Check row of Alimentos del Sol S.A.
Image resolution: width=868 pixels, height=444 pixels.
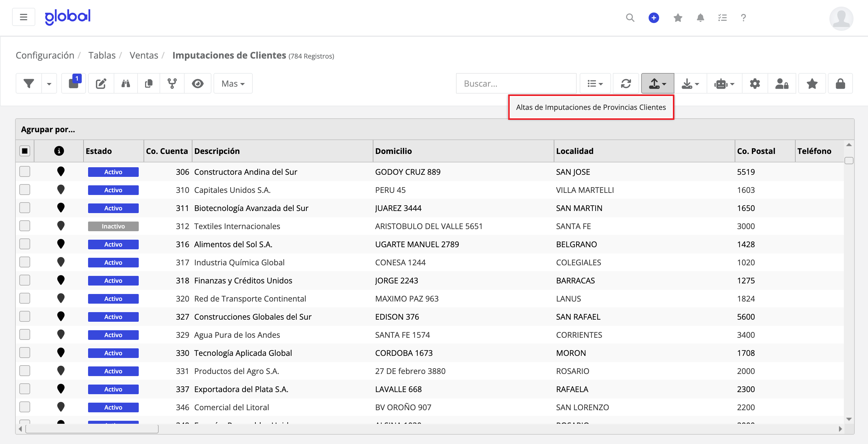25,244
